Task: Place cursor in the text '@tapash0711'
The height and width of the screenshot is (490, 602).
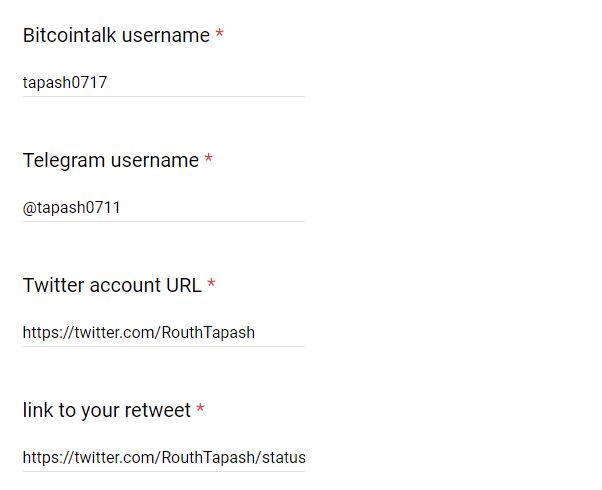Action: coord(72,208)
